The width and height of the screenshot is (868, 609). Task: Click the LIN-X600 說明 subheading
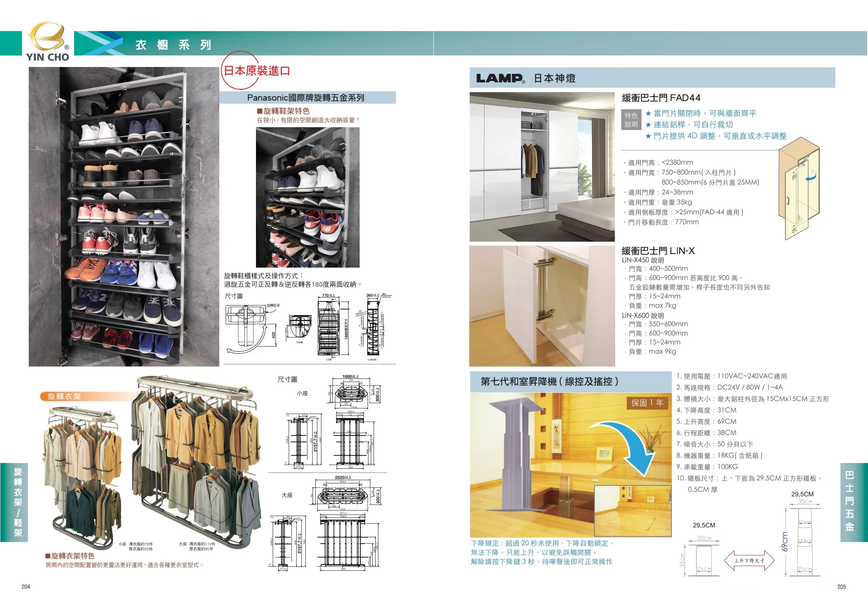click(x=643, y=315)
